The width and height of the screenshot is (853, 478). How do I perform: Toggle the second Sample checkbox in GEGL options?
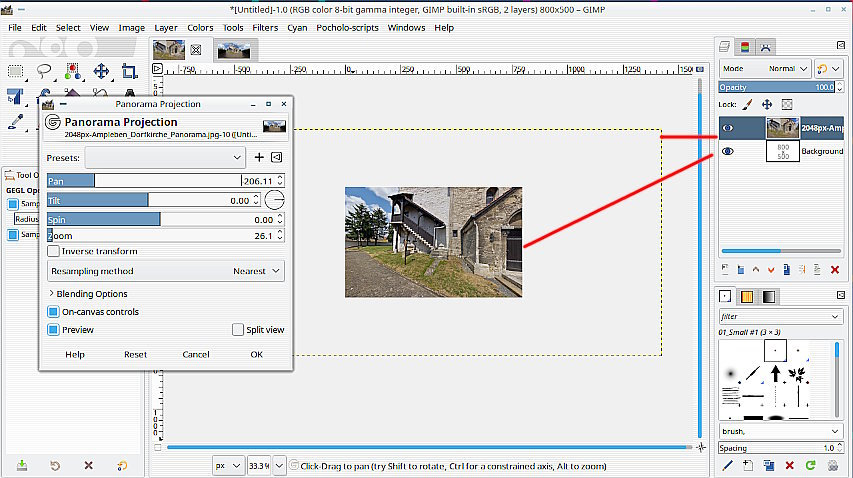click(13, 235)
